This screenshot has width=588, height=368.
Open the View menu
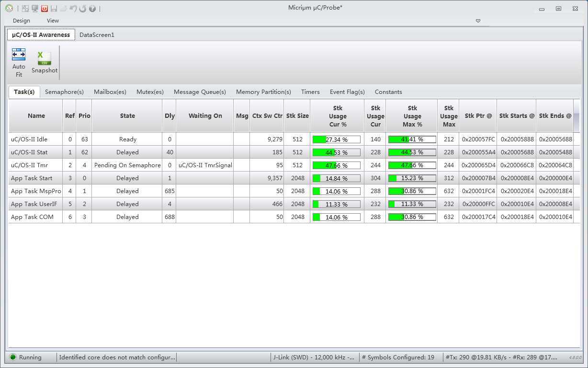pyautogui.click(x=53, y=21)
